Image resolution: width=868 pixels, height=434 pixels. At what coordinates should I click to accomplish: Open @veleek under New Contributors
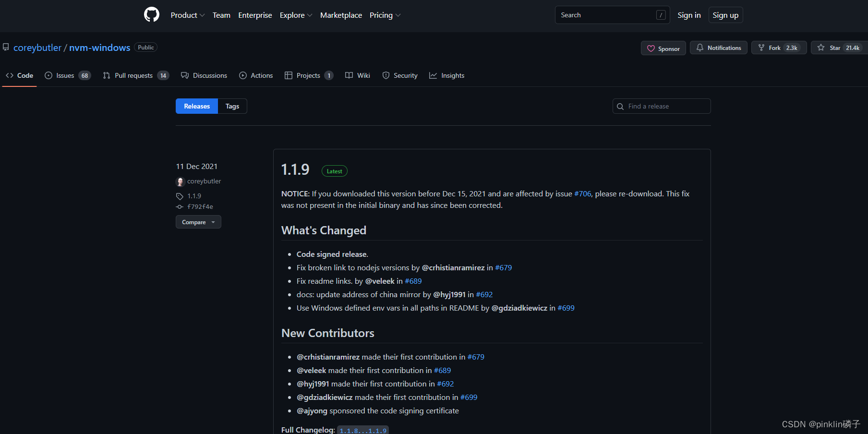(x=311, y=370)
